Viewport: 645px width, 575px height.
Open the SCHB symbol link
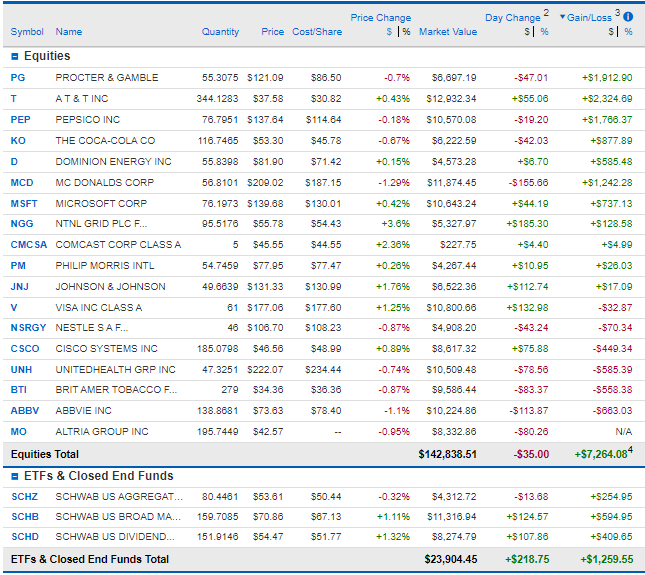tap(25, 517)
